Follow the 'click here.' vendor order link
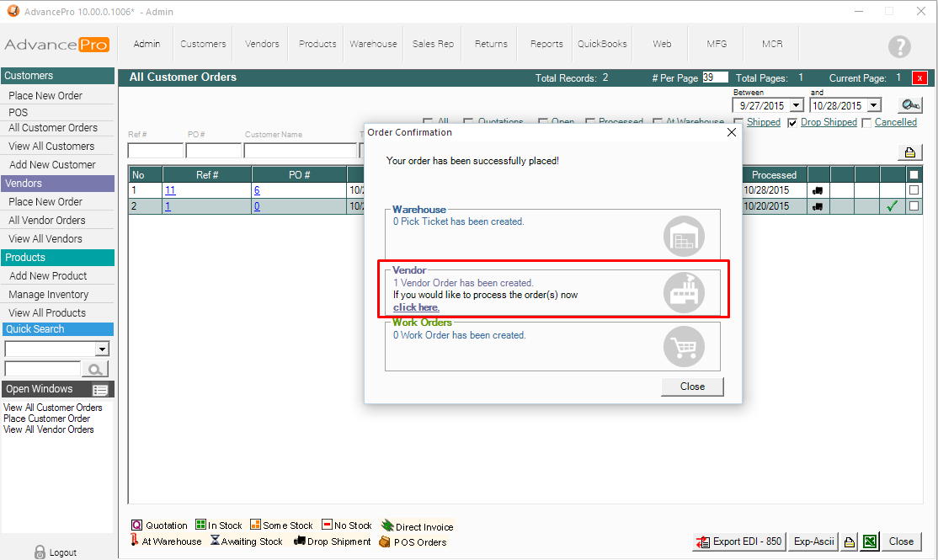The image size is (938, 560). [x=416, y=307]
